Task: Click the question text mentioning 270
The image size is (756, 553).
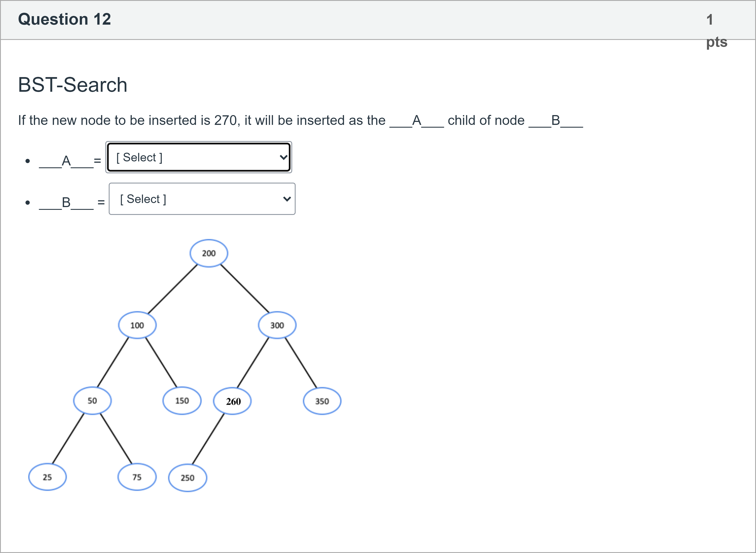Action: [300, 120]
